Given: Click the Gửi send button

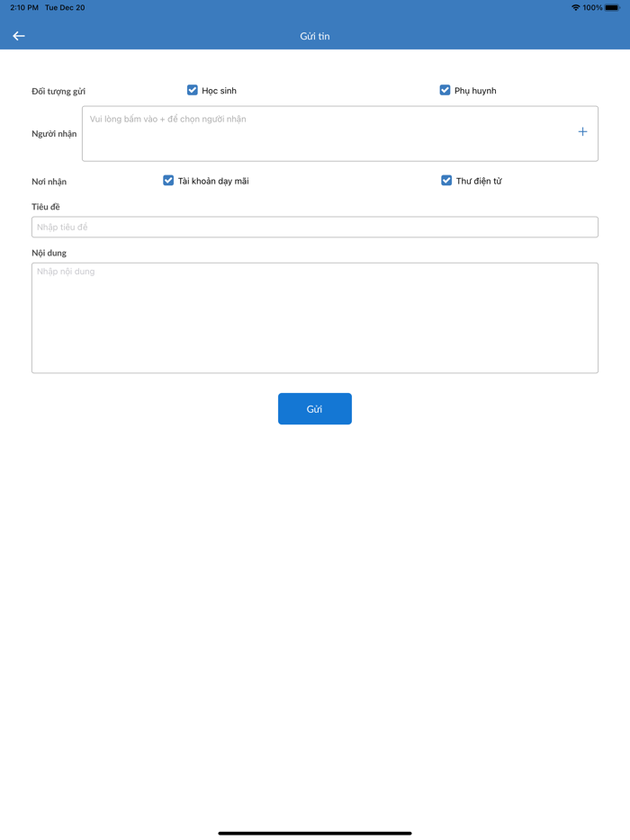Looking at the screenshot, I should click(x=315, y=408).
